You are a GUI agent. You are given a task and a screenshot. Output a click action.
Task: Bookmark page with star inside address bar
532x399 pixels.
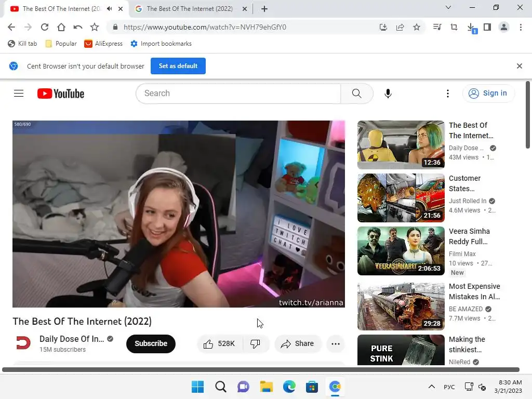click(417, 27)
